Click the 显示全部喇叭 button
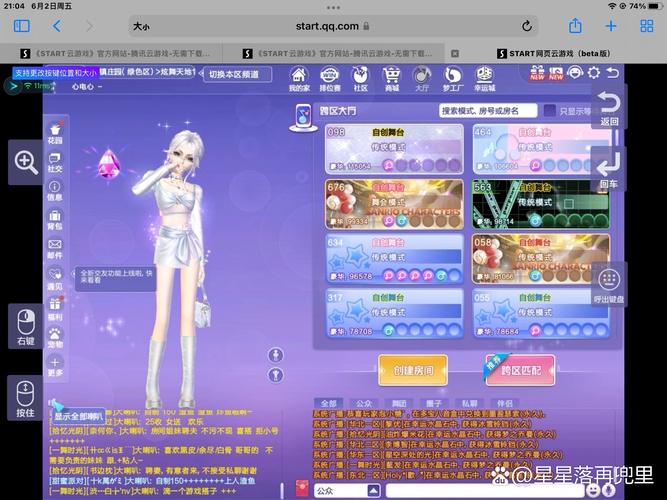 coord(78,417)
